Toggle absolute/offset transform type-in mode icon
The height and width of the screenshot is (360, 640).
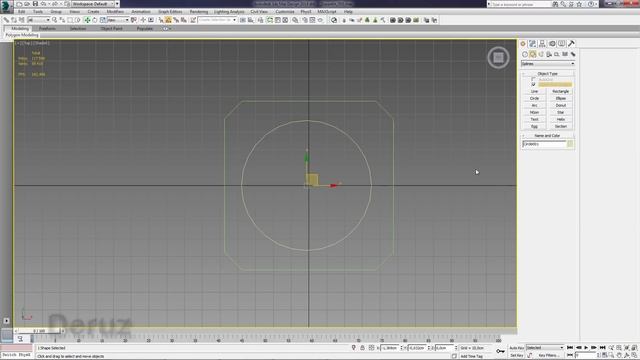point(371,348)
